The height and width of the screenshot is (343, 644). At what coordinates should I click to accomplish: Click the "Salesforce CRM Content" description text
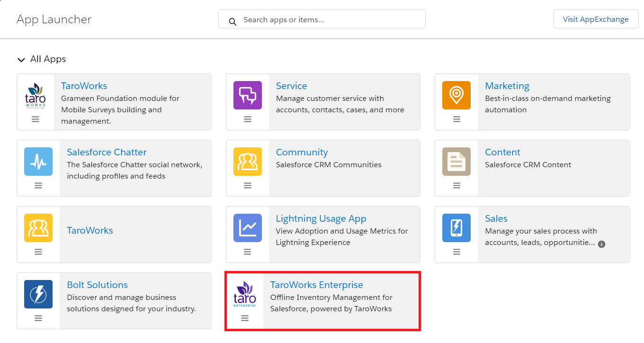(528, 165)
